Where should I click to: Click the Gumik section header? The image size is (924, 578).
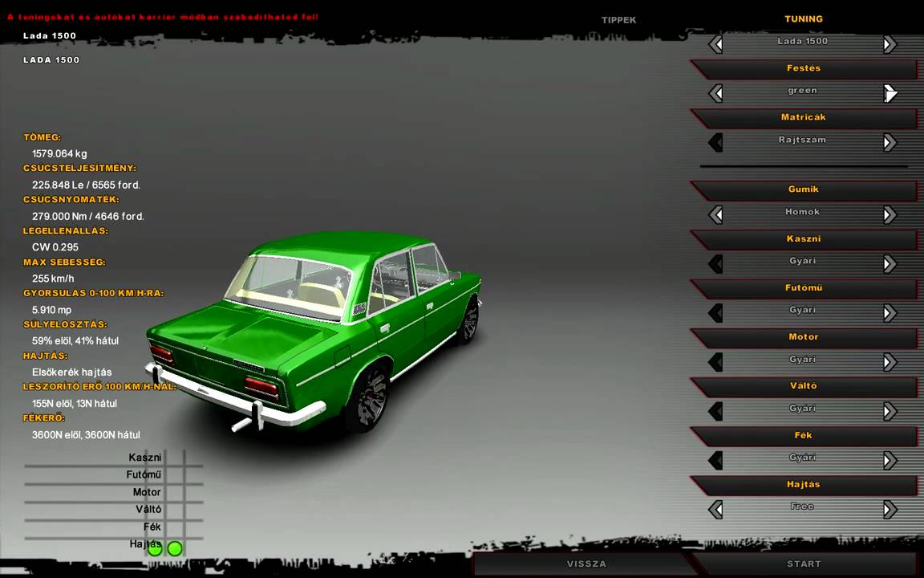804,189
